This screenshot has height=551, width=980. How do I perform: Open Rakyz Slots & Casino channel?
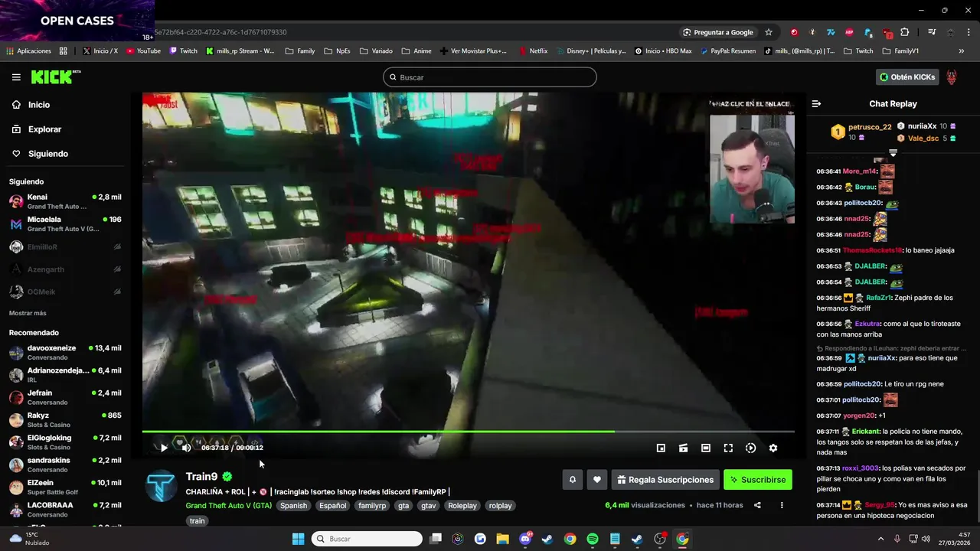[65, 419]
